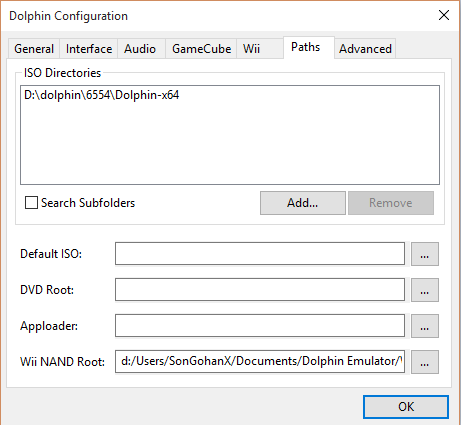Viewport: 461px width, 425px height.
Task: Click the DVD Root text field
Action: (260, 290)
